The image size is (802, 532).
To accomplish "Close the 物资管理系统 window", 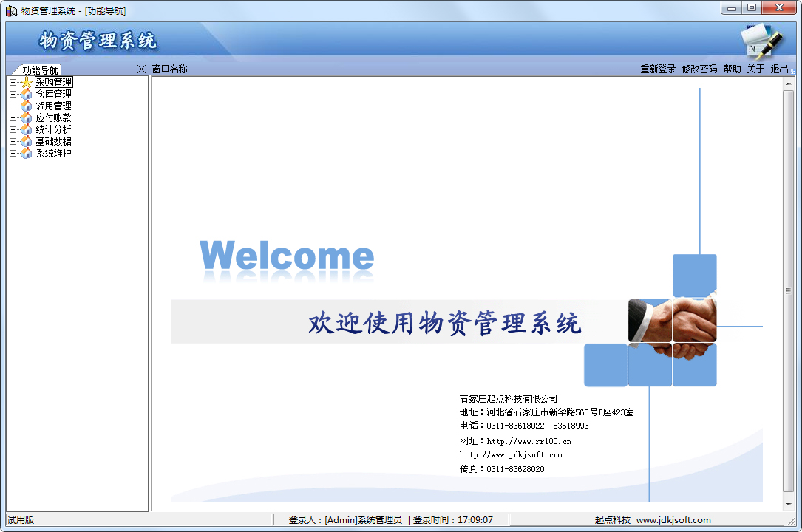I will 780,7.
